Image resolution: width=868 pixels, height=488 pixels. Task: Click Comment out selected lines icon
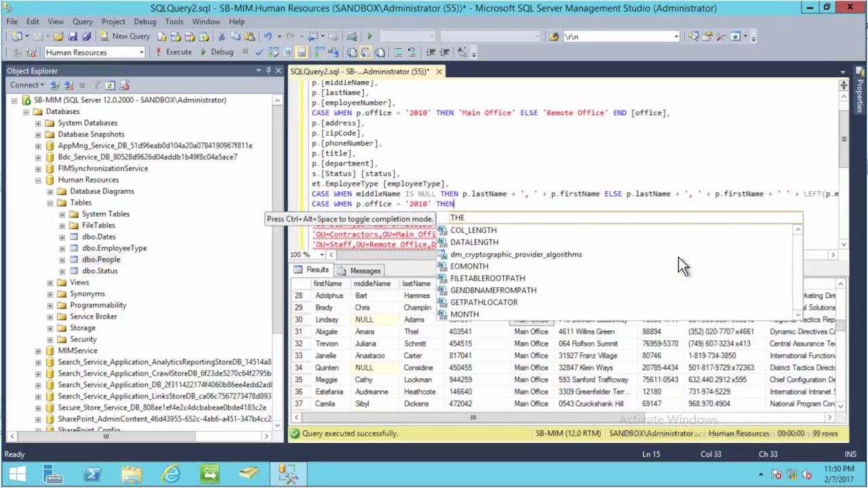point(397,52)
